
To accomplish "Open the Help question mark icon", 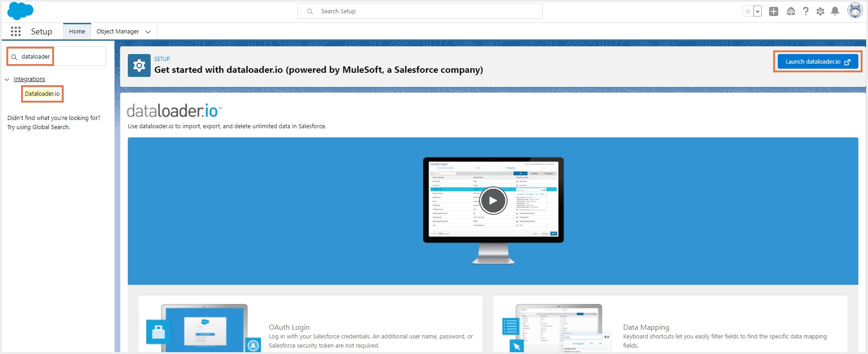I will [x=806, y=11].
